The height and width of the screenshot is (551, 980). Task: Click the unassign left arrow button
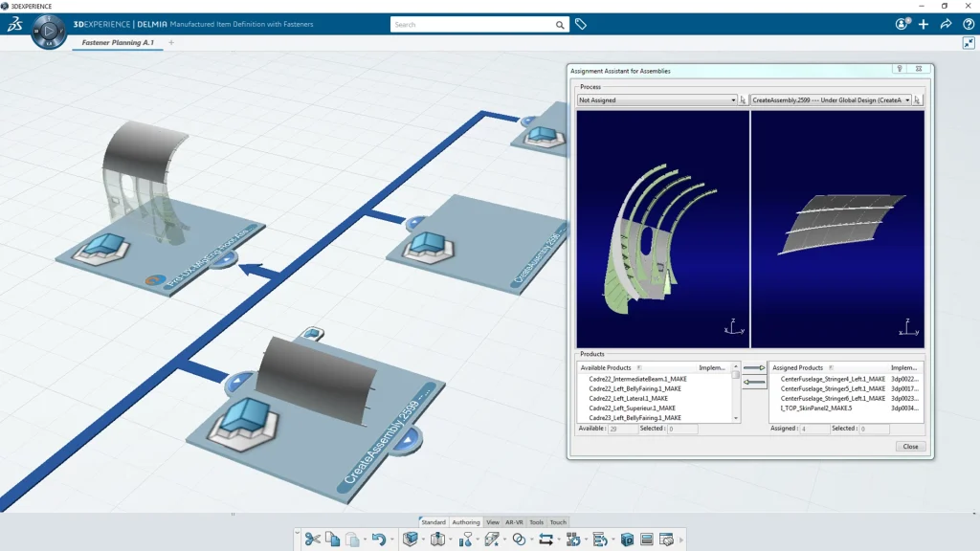(x=754, y=383)
